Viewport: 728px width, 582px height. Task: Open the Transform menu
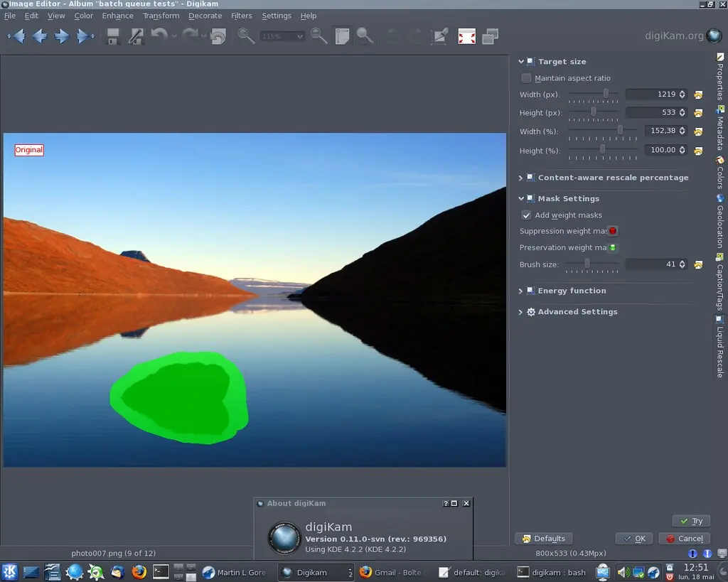coord(161,15)
